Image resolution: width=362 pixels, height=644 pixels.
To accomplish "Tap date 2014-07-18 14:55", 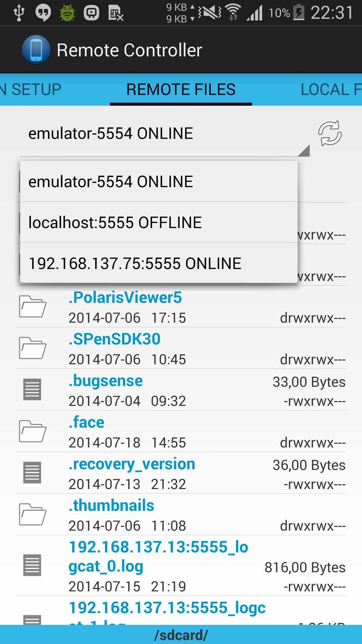I will pyautogui.click(x=127, y=443).
